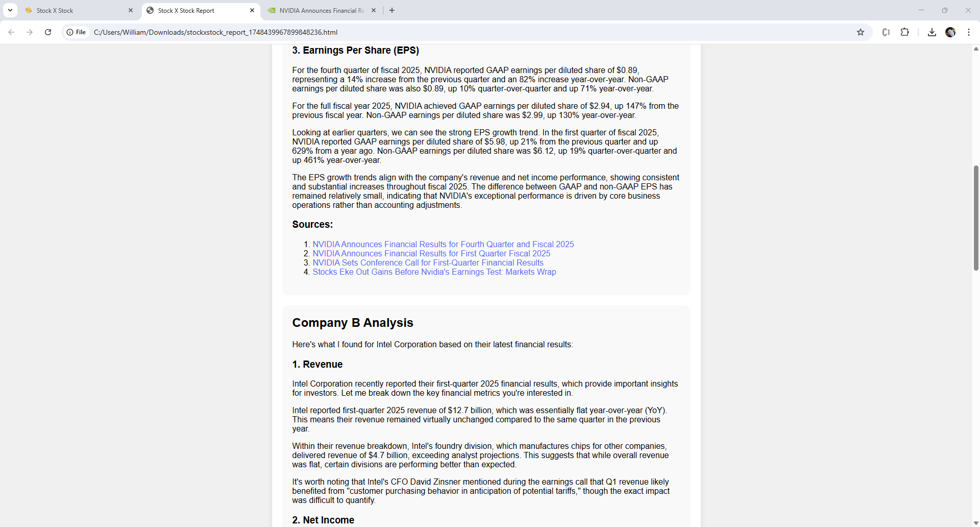Click the browser forward arrow
980x527 pixels.
pos(30,32)
